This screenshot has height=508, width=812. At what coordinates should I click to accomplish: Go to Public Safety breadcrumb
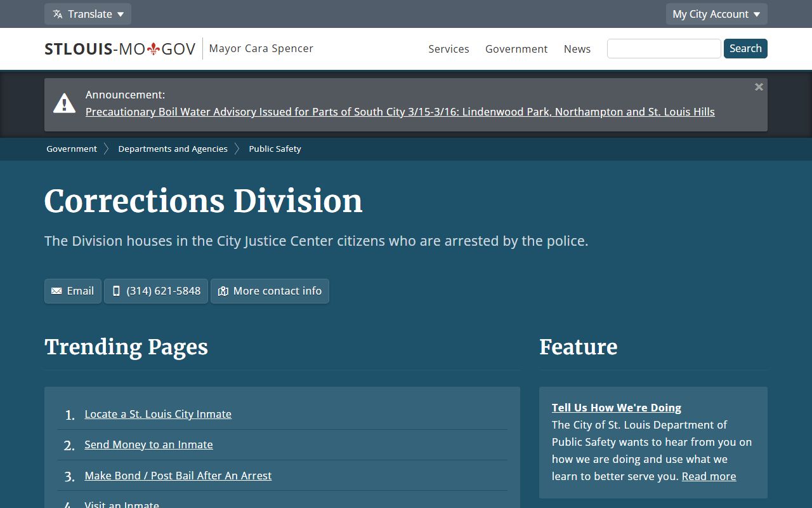(275, 149)
